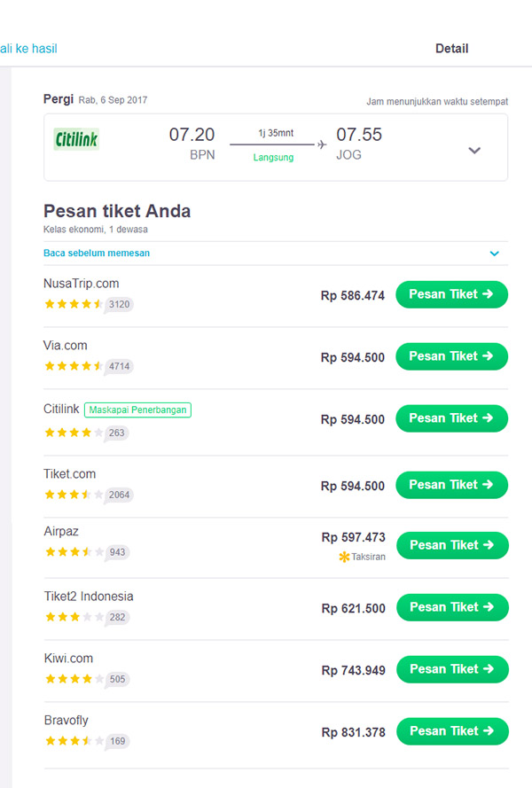Image resolution: width=532 pixels, height=788 pixels.
Task: Switch to the Detail tab
Action: 451,49
